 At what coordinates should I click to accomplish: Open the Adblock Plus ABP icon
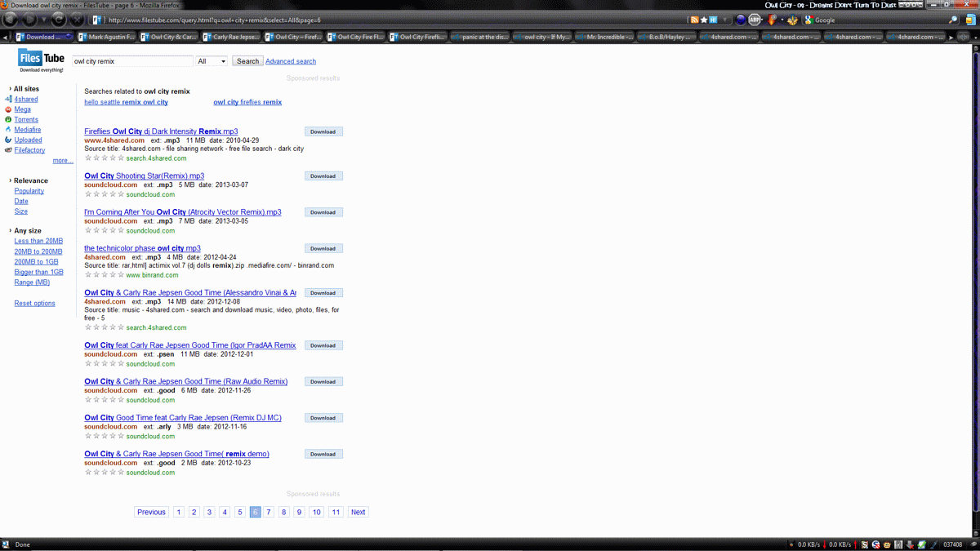(755, 20)
